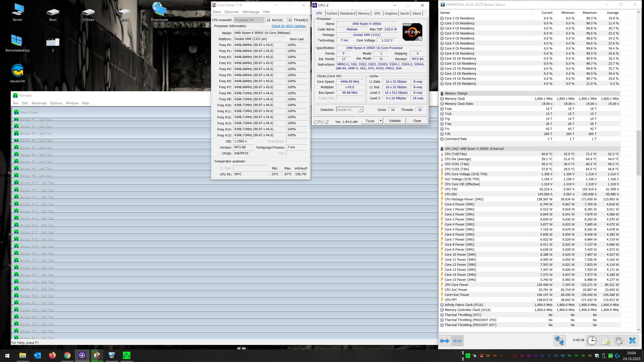
Task: Click the HWiNFO network remote monitoring icon
Action: [x=559, y=341]
